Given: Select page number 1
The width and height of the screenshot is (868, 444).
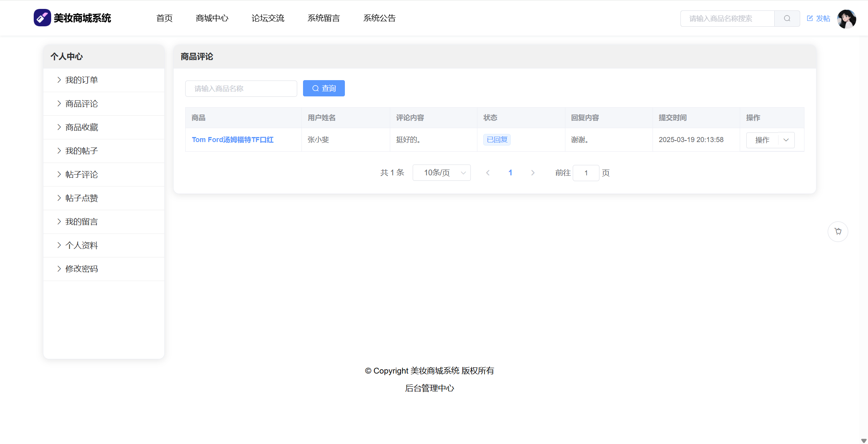Looking at the screenshot, I should [510, 173].
